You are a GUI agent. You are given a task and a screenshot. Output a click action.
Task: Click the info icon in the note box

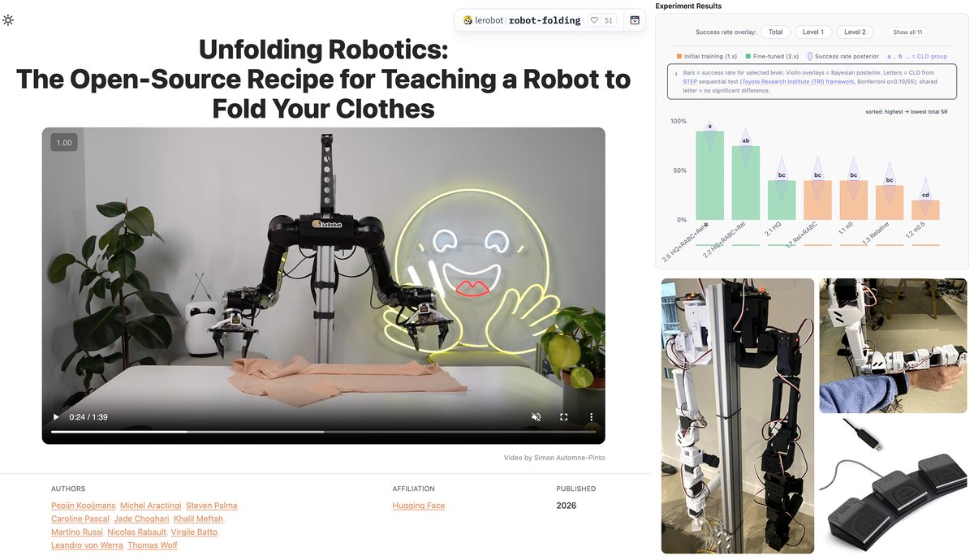676,72
